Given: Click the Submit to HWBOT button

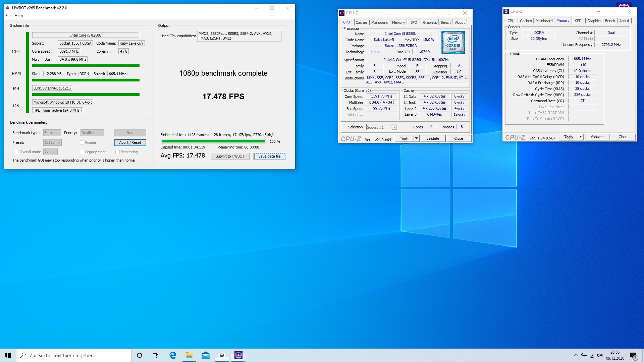Looking at the screenshot, I should coord(230,156).
